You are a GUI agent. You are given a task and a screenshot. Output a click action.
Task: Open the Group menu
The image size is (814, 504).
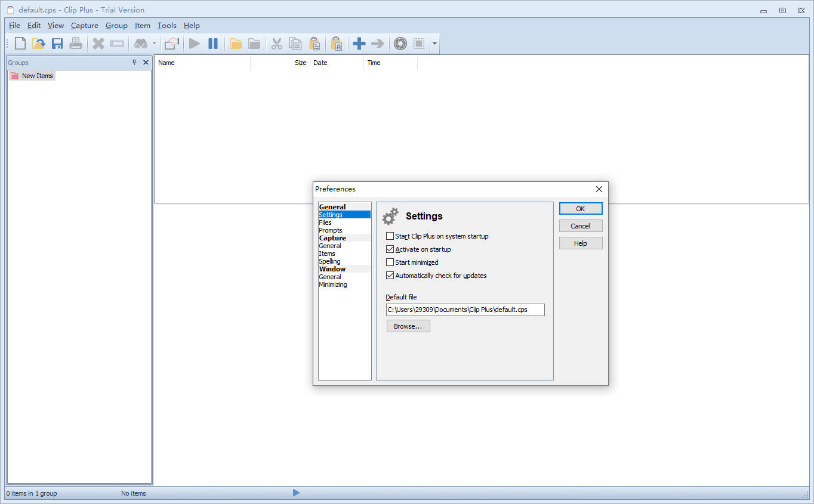116,26
